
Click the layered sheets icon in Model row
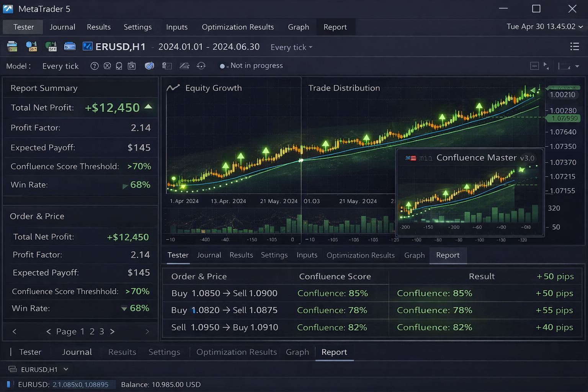185,66
